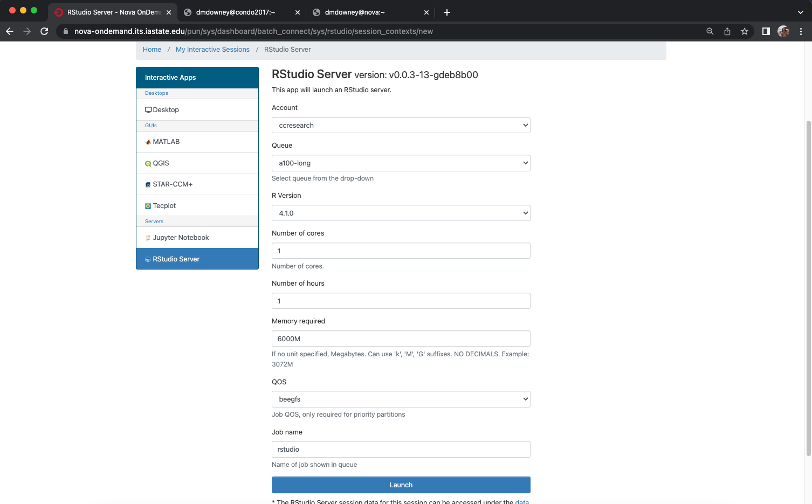Select RStudio Server in Interactive Apps
Image resolution: width=812 pixels, height=504 pixels.
tap(197, 259)
